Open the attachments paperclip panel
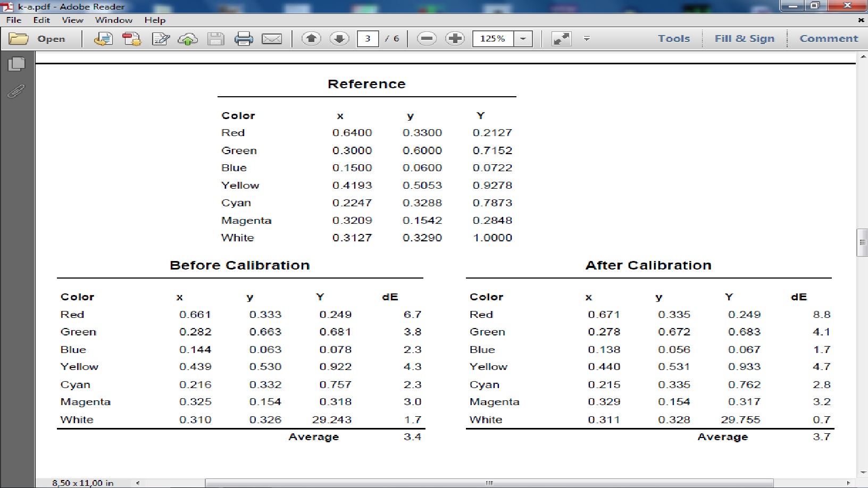 pos(16,91)
